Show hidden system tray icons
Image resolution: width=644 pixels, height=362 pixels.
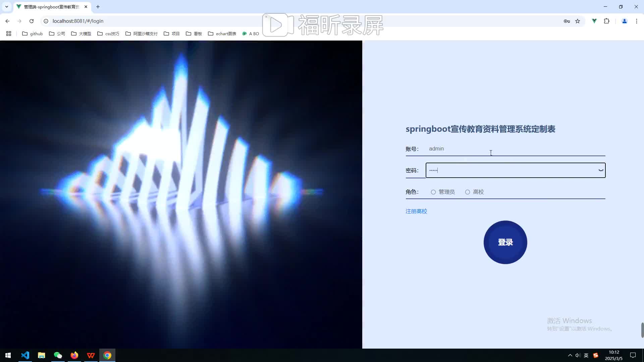click(570, 355)
